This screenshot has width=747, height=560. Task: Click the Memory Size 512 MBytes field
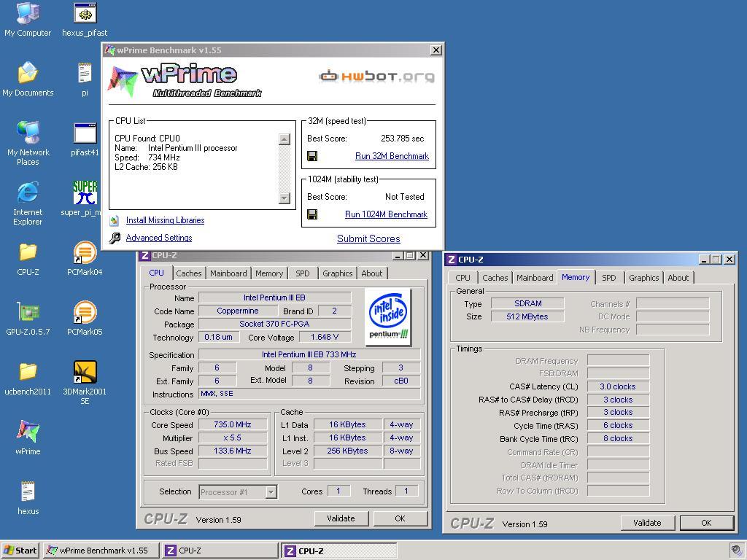[x=527, y=316]
